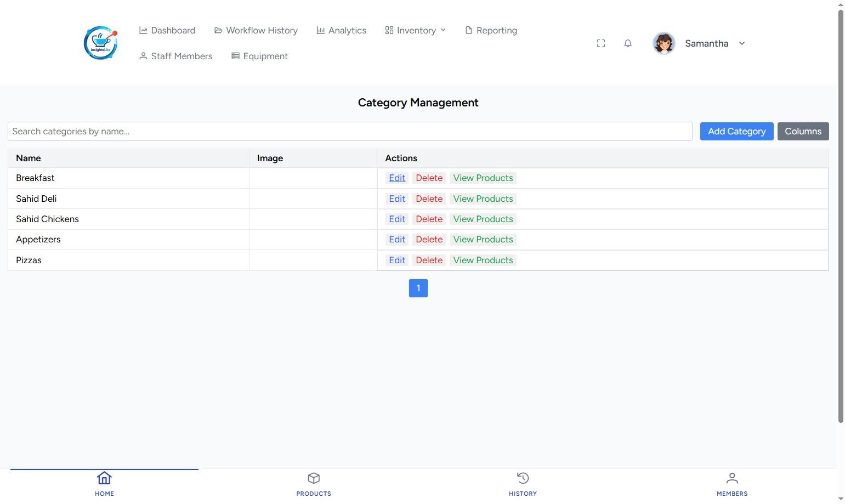Viewport: 845px width, 504px height.
Task: Click the Add Category button
Action: pyautogui.click(x=736, y=131)
